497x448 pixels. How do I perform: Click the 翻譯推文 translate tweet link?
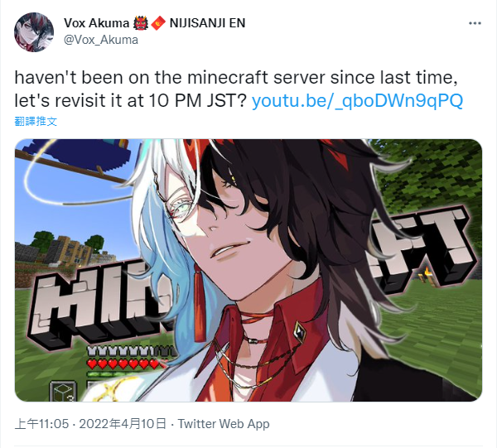tap(36, 122)
